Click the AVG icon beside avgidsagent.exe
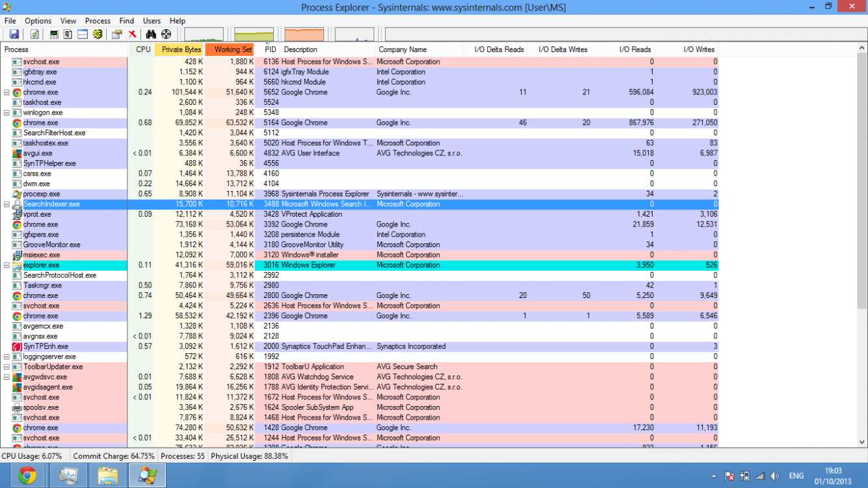The width and height of the screenshot is (868, 488). tap(18, 387)
